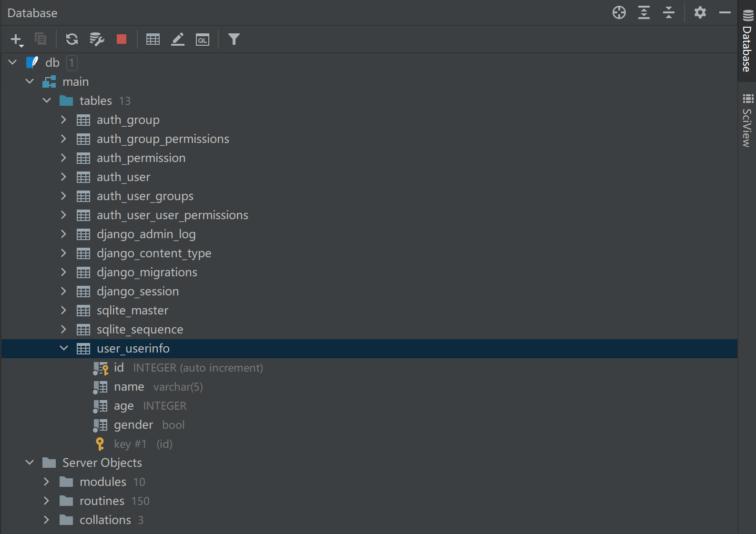Click the Expand All icon
The width and height of the screenshot is (756, 534).
pyautogui.click(x=644, y=12)
